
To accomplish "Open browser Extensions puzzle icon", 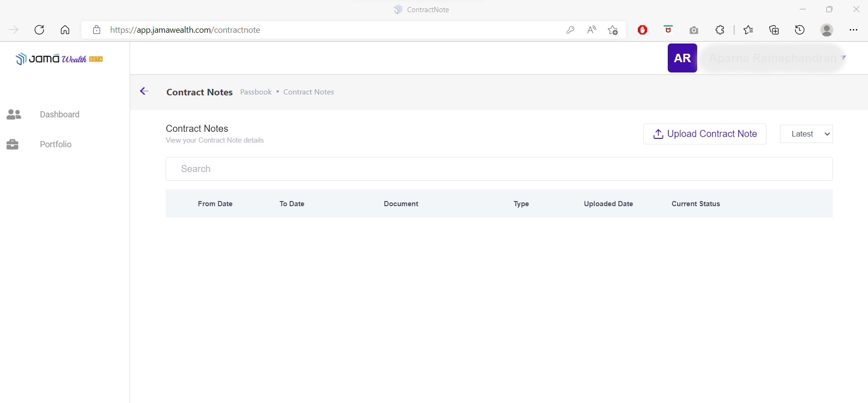I will (720, 30).
